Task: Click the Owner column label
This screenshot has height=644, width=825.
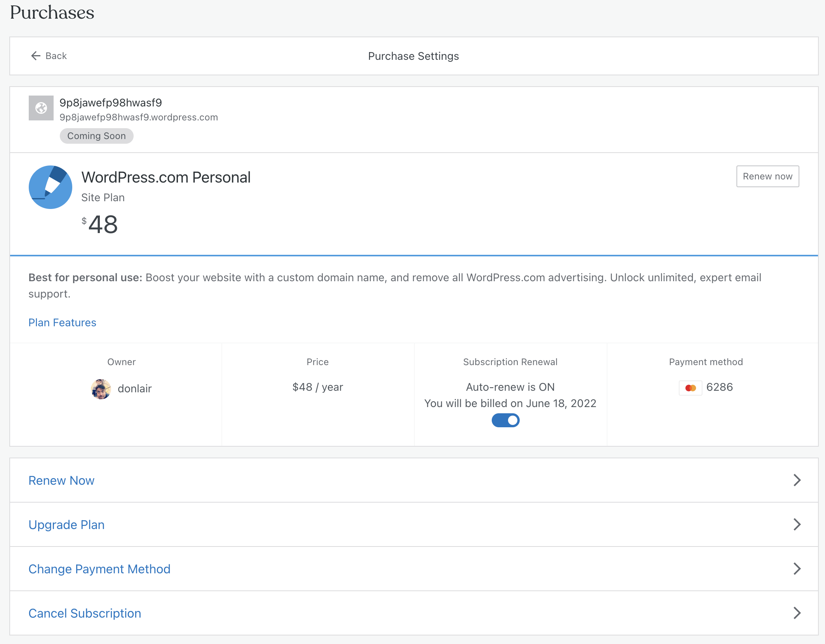Action: (122, 362)
